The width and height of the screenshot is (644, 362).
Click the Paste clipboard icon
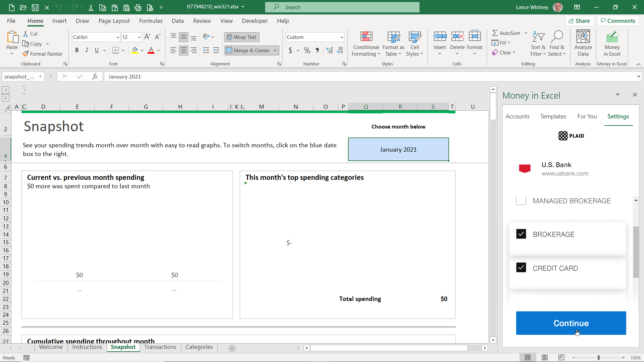[12, 38]
